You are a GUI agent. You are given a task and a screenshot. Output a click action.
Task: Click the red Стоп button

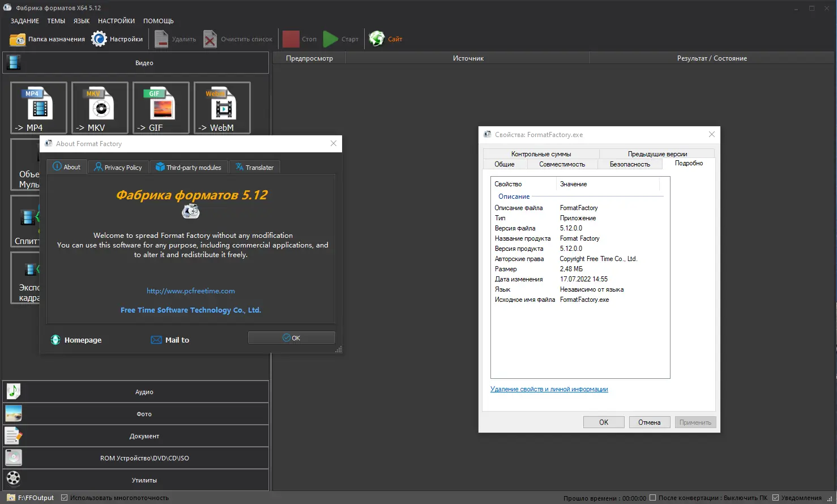pyautogui.click(x=300, y=39)
